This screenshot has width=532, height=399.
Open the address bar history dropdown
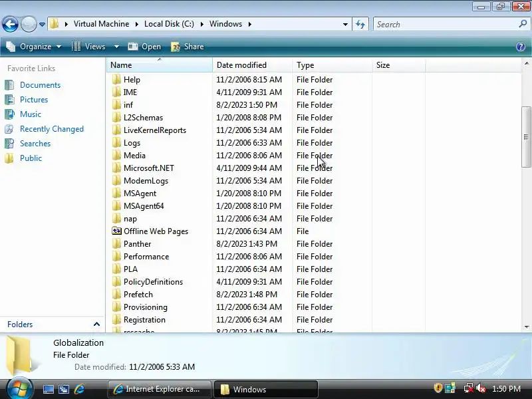pyautogui.click(x=345, y=25)
